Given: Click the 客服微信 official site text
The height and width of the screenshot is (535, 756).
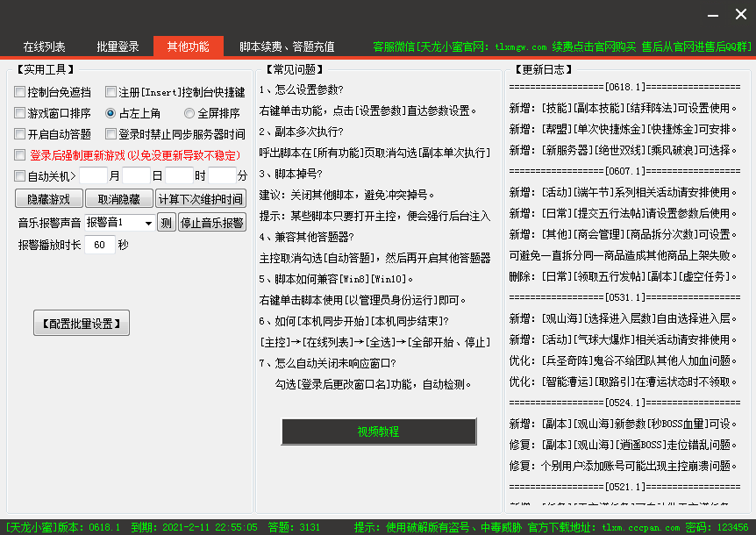Looking at the screenshot, I should (x=561, y=46).
